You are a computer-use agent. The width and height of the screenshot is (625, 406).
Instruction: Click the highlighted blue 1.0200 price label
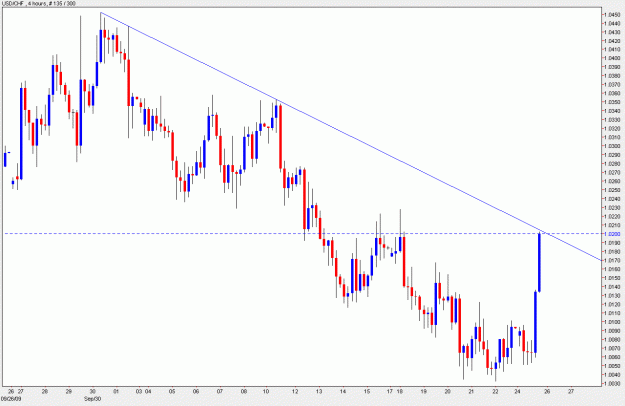click(612, 234)
